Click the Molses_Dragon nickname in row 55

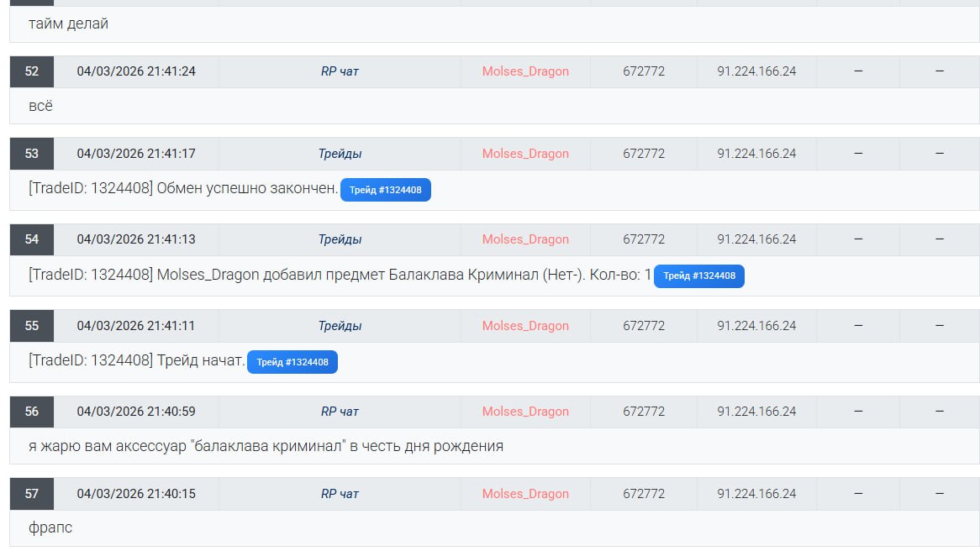click(x=525, y=326)
